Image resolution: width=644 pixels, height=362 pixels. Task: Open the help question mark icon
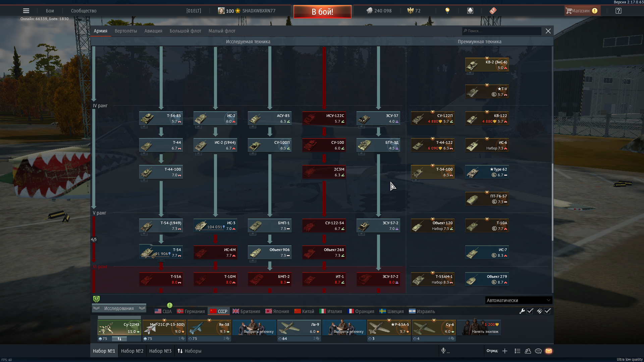619,11
